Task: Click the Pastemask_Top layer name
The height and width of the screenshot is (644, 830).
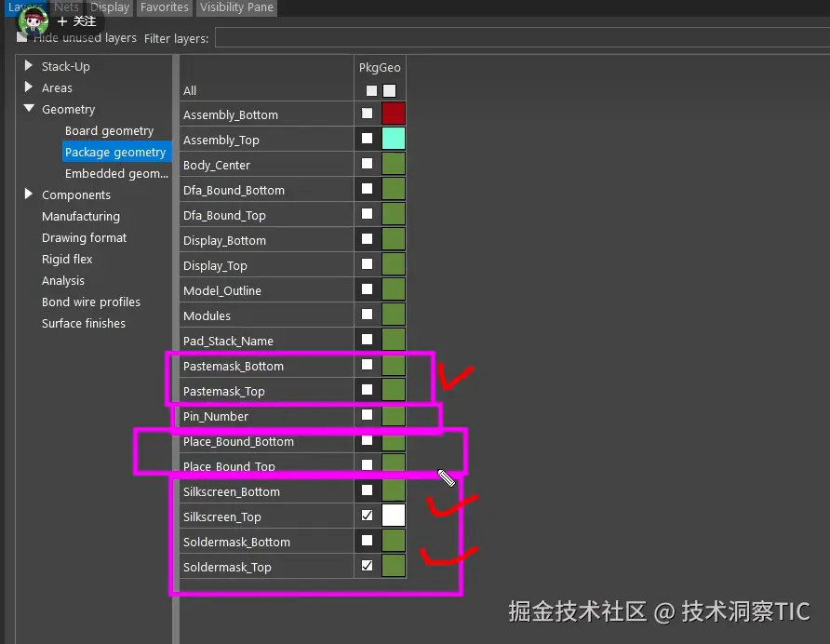Action: (224, 392)
